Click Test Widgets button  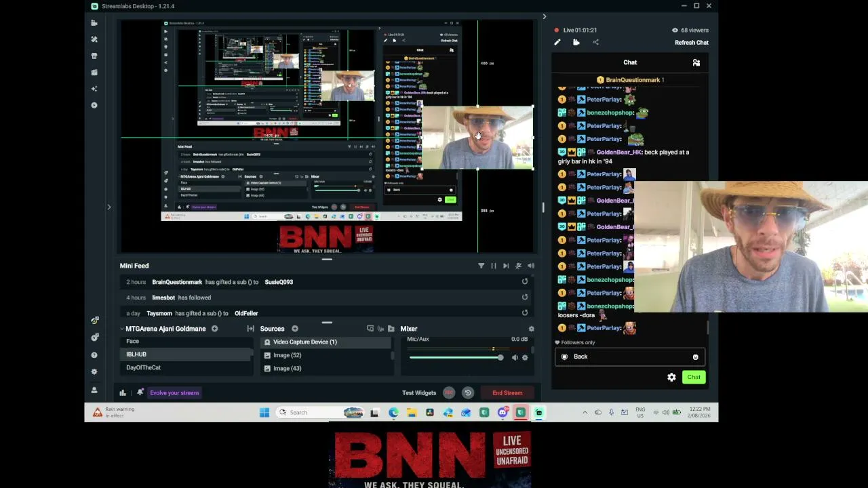tap(419, 392)
